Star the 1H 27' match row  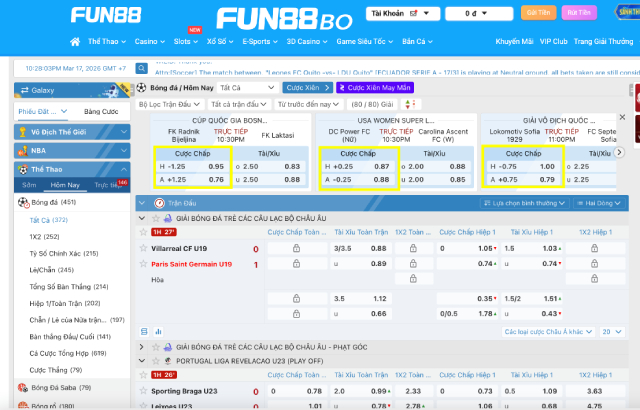tap(143, 232)
